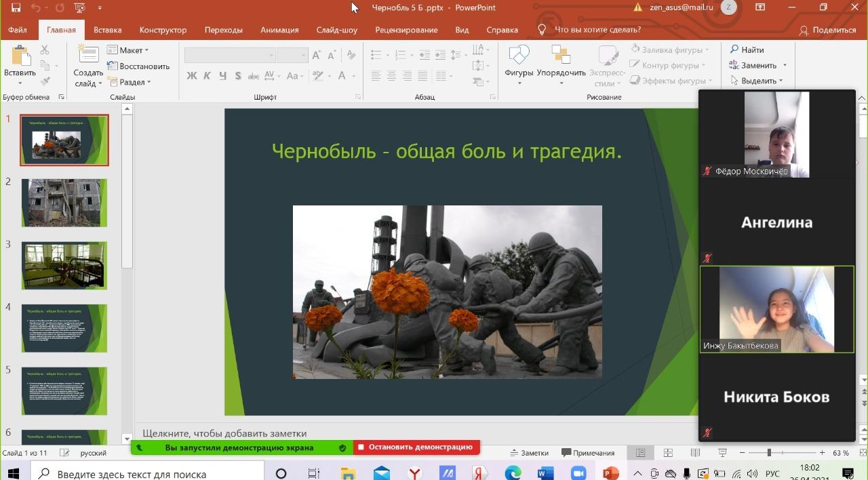Click Stop sharing (Остановить демонстрацию) button

tap(416, 447)
